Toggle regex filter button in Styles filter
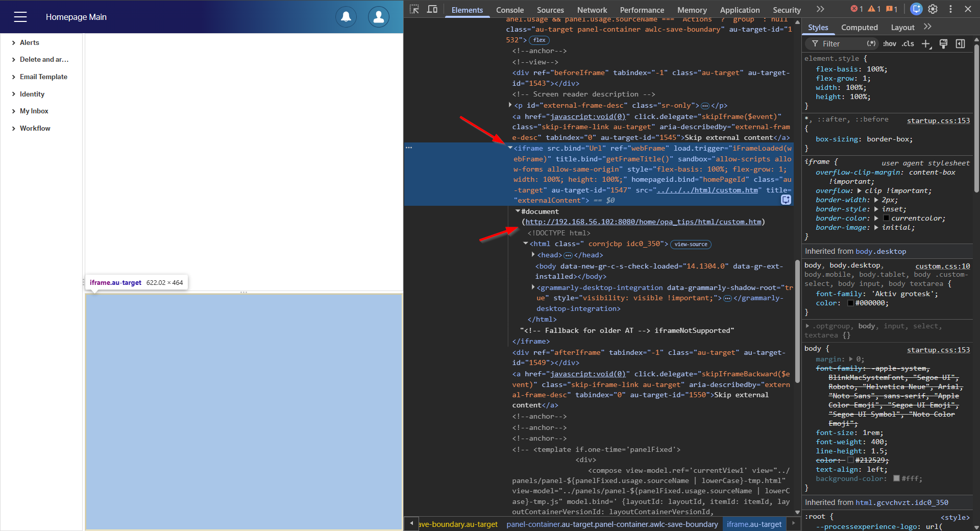The height and width of the screenshot is (531, 980). 871,43
